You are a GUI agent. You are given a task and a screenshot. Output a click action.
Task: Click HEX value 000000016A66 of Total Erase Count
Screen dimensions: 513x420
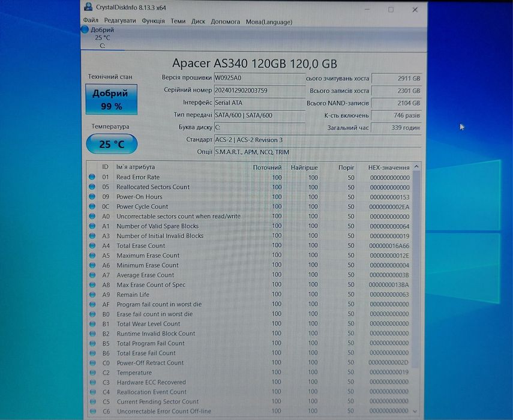point(389,245)
